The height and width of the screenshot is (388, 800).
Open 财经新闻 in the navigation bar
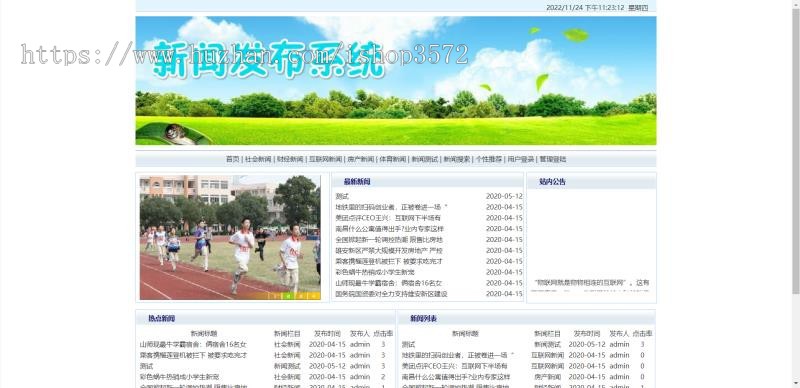(x=290, y=159)
